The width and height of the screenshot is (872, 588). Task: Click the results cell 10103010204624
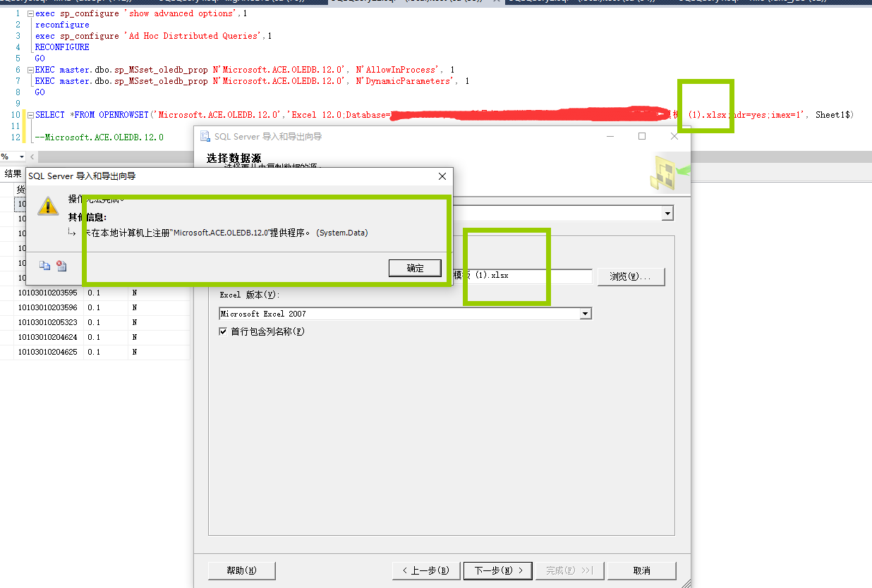(x=48, y=337)
